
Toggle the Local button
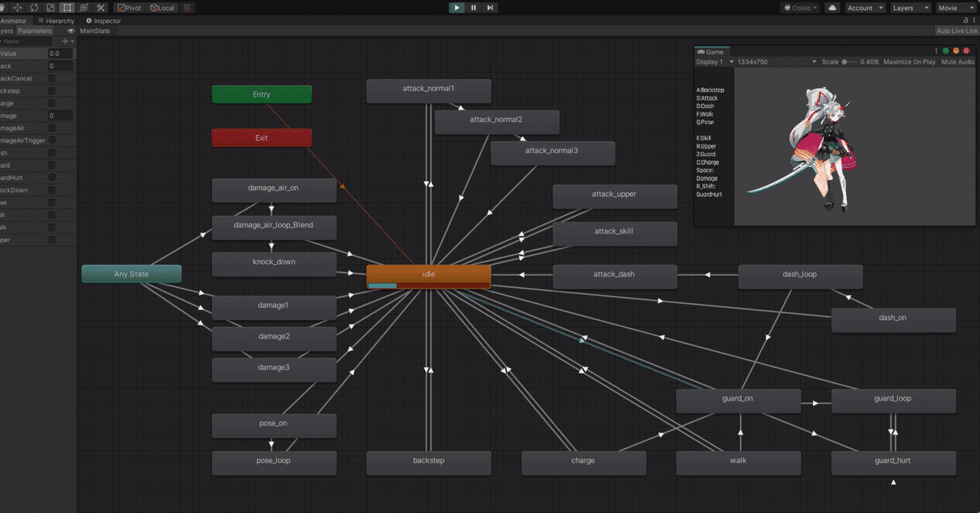pyautogui.click(x=162, y=8)
